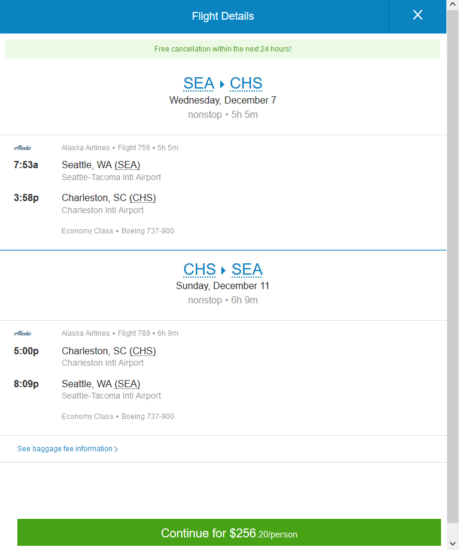Continue for $256.20 per person
Image resolution: width=459 pixels, height=550 pixels.
click(229, 532)
